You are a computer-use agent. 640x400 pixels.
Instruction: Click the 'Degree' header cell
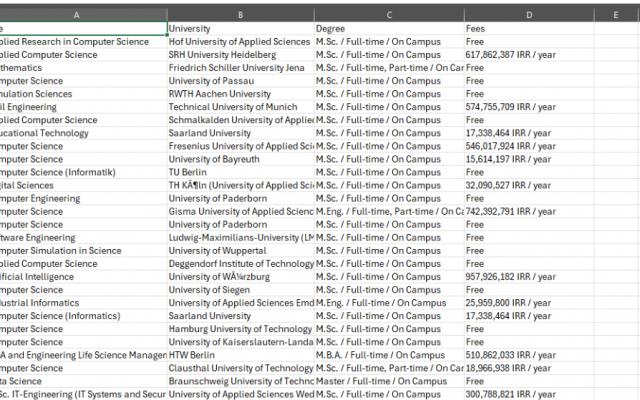point(389,29)
